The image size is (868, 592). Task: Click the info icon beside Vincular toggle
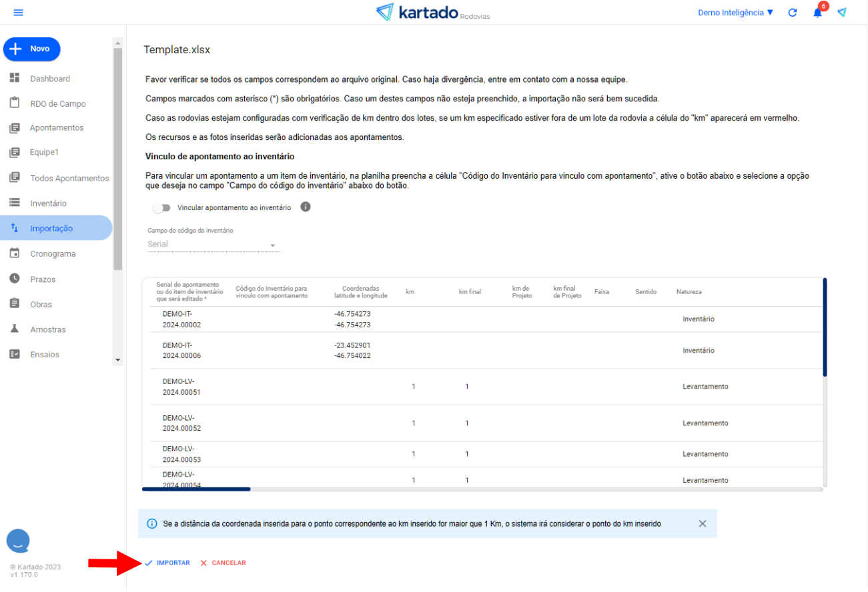tap(306, 207)
